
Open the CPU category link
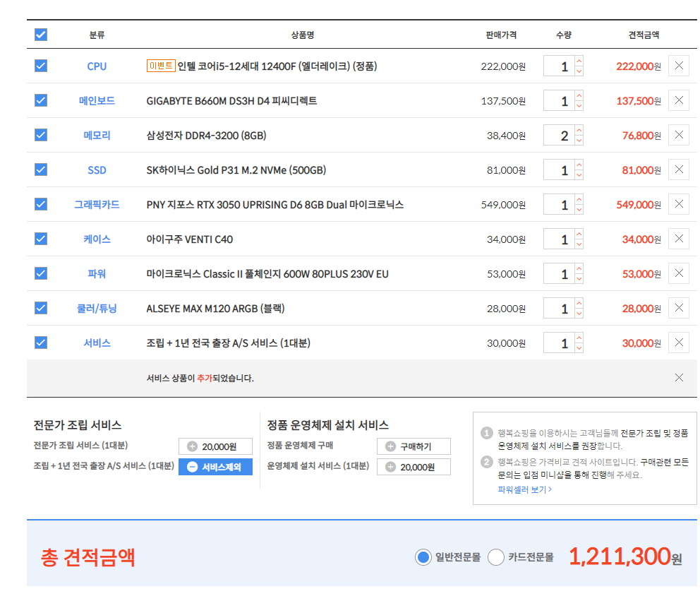[97, 66]
